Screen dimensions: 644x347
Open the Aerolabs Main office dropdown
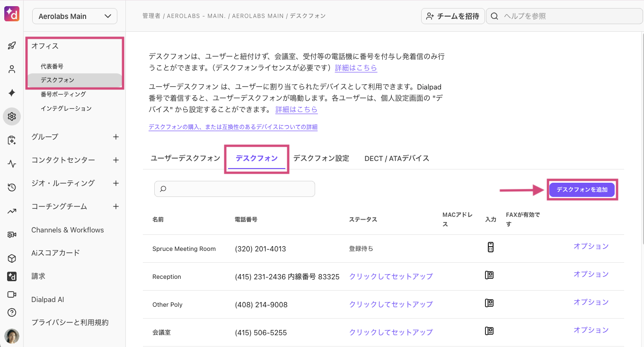coord(75,16)
